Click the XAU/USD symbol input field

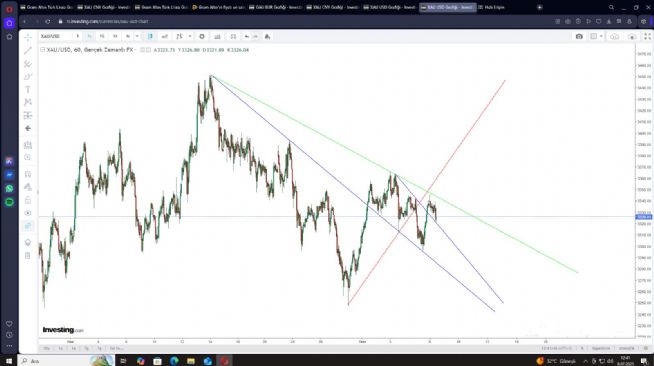pos(57,37)
